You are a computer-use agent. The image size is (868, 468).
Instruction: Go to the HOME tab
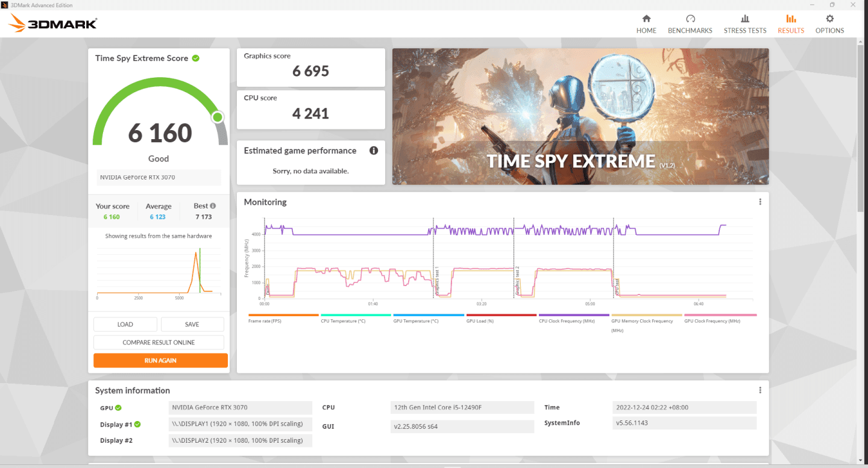[646, 24]
